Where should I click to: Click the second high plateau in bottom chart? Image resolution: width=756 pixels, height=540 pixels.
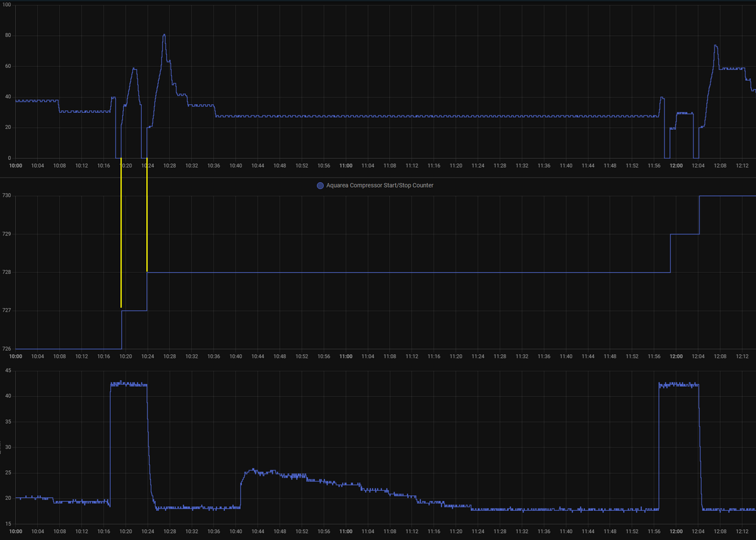click(679, 384)
